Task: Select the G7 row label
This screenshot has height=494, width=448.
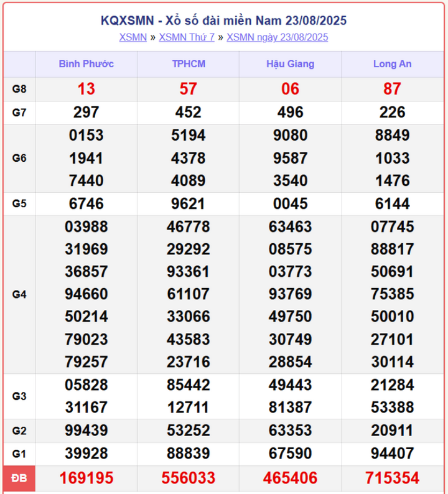Action: pos(19,113)
